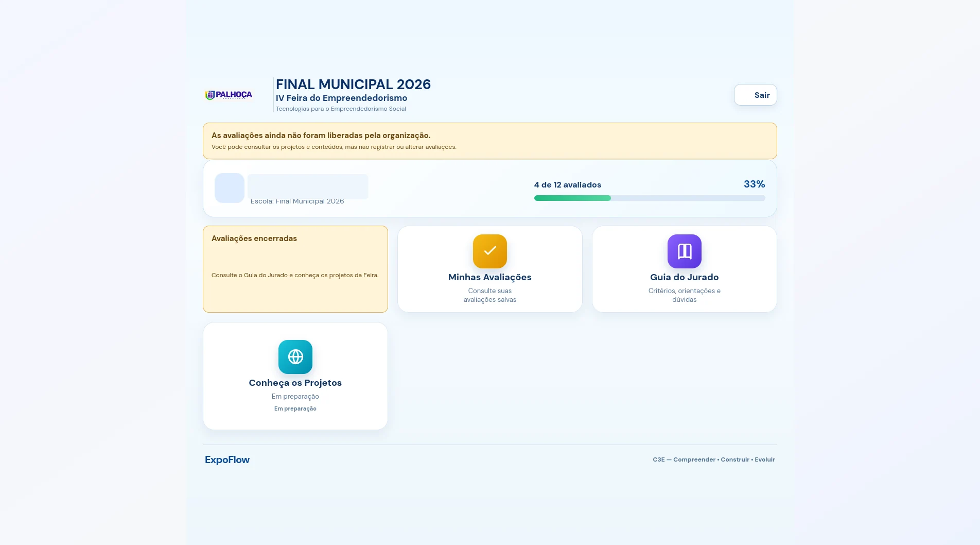This screenshot has width=980, height=545.
Task: Click the Sair button
Action: [755, 95]
